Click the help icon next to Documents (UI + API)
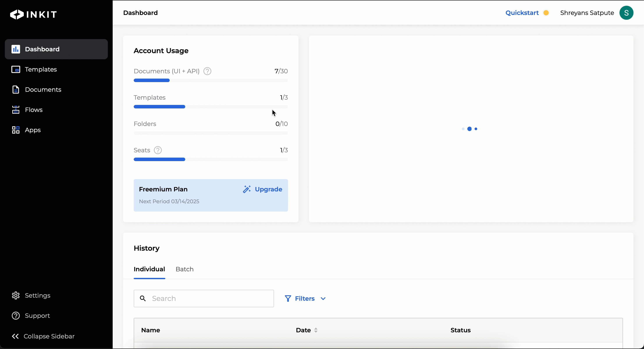The width and height of the screenshot is (644, 349). point(207,71)
